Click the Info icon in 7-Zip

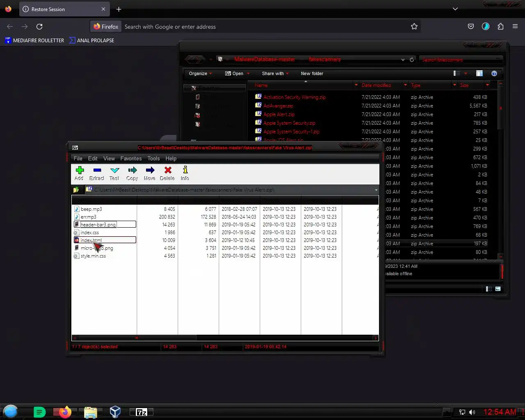[185, 173]
